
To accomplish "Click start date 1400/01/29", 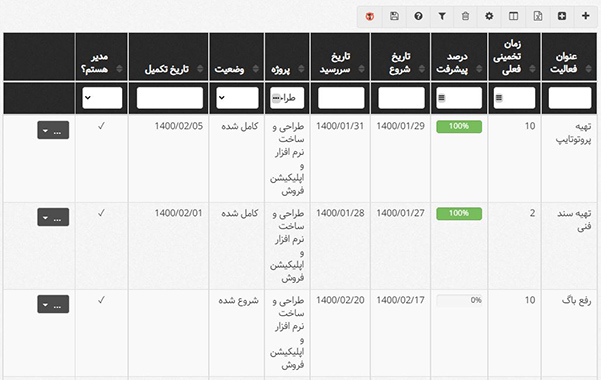I will pos(401,126).
